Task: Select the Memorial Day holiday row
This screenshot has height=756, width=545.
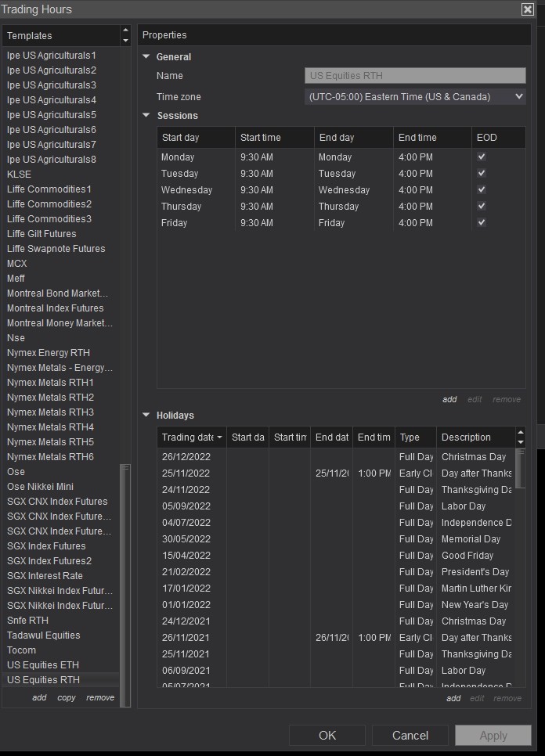Action: click(x=336, y=539)
